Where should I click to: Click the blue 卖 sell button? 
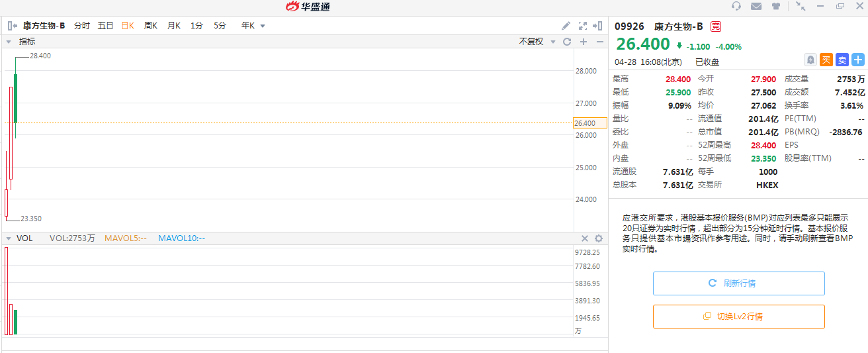[x=842, y=60]
